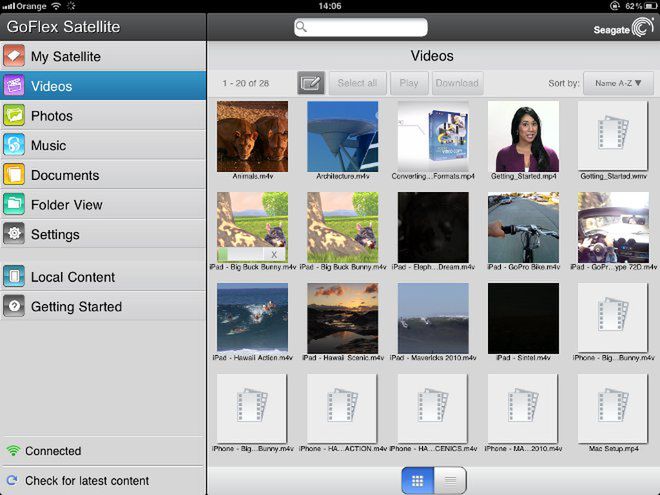Go to Settings section
Image resolution: width=660 pixels, height=495 pixels.
click(x=103, y=234)
